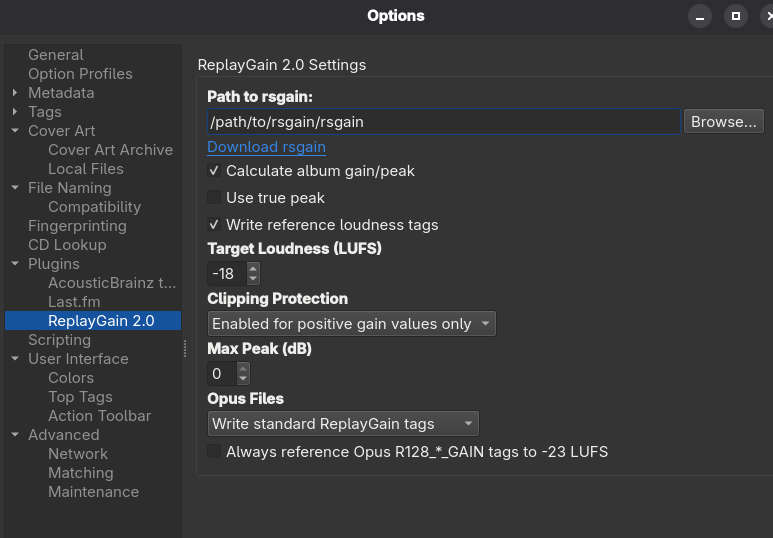Decrease Max Peak with down arrow
The image size is (773, 538).
coord(243,380)
